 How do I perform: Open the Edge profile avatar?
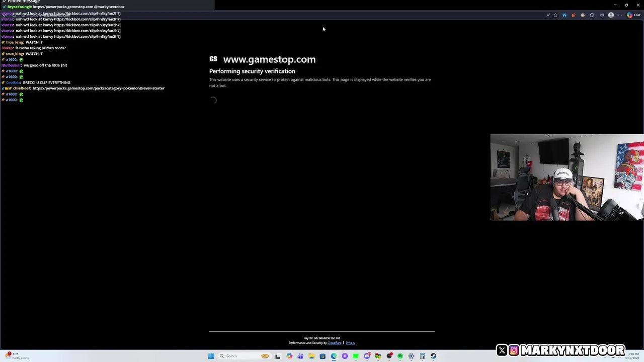pos(611,15)
